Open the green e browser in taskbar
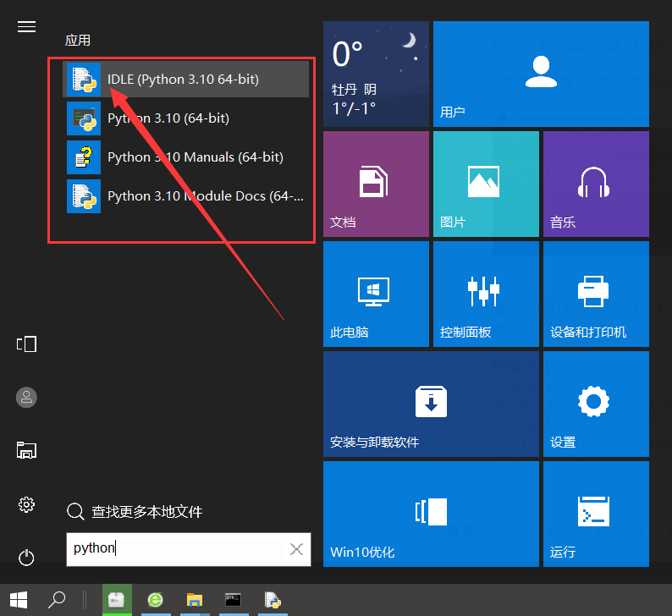 pos(156,600)
